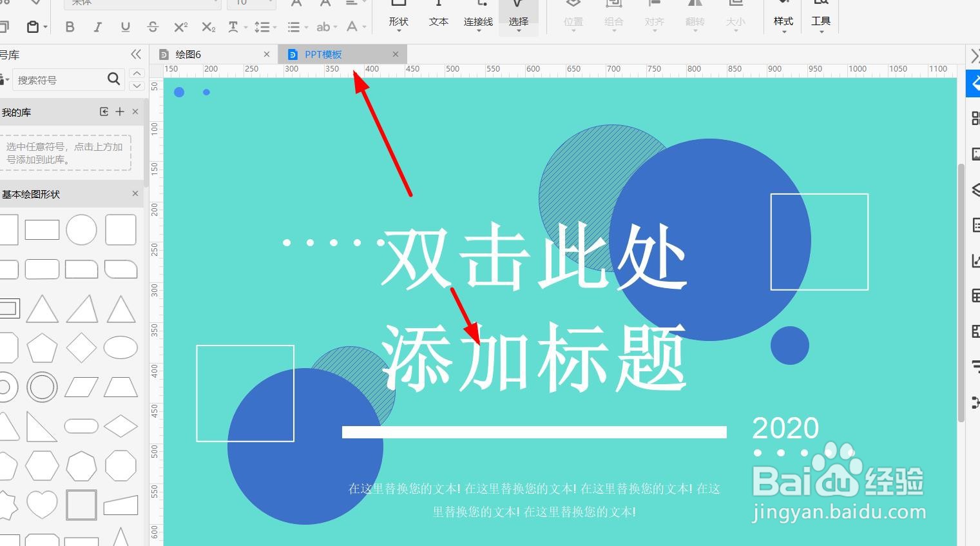Select the pill-shaped rounded rectangle
Viewport: 980px width, 546px height.
pyautogui.click(x=81, y=426)
